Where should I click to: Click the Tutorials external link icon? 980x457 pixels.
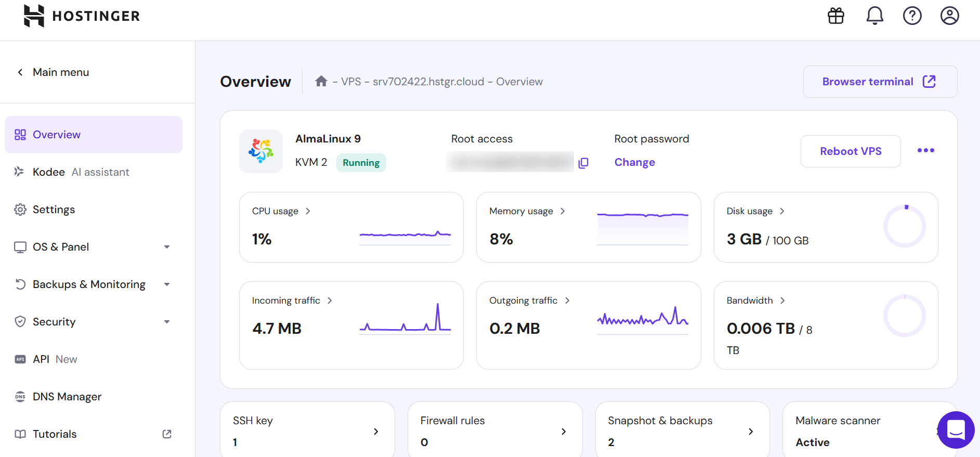(167, 434)
